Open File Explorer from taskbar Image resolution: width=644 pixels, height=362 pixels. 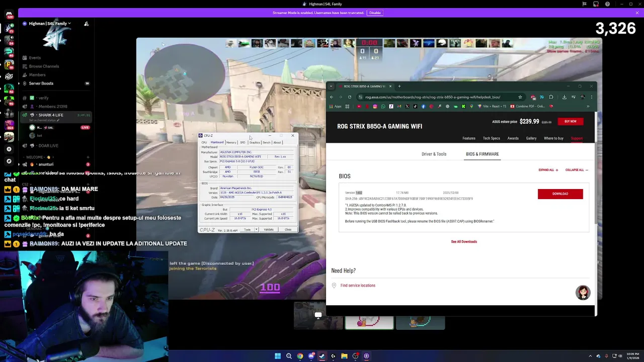(x=344, y=356)
